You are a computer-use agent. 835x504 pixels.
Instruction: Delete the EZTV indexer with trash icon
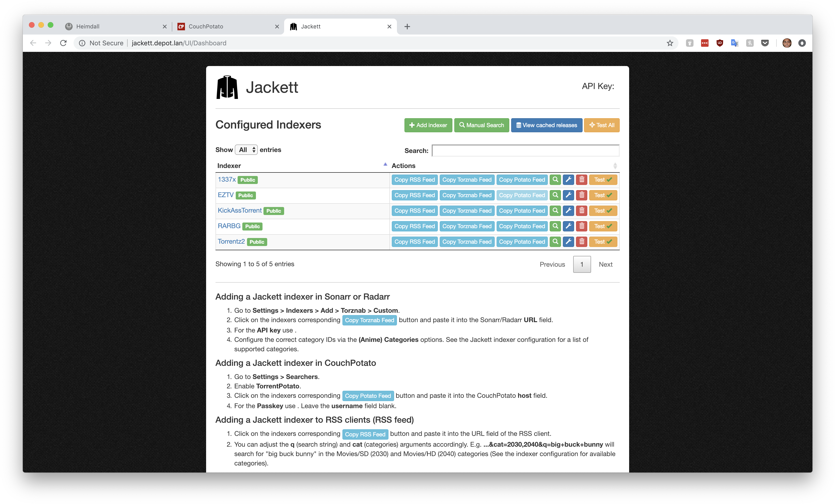[x=582, y=195]
